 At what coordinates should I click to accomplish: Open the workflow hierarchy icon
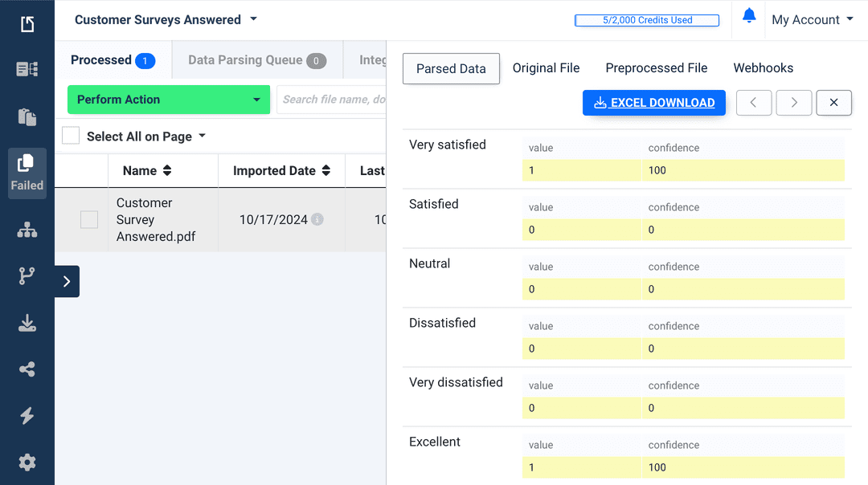point(27,230)
